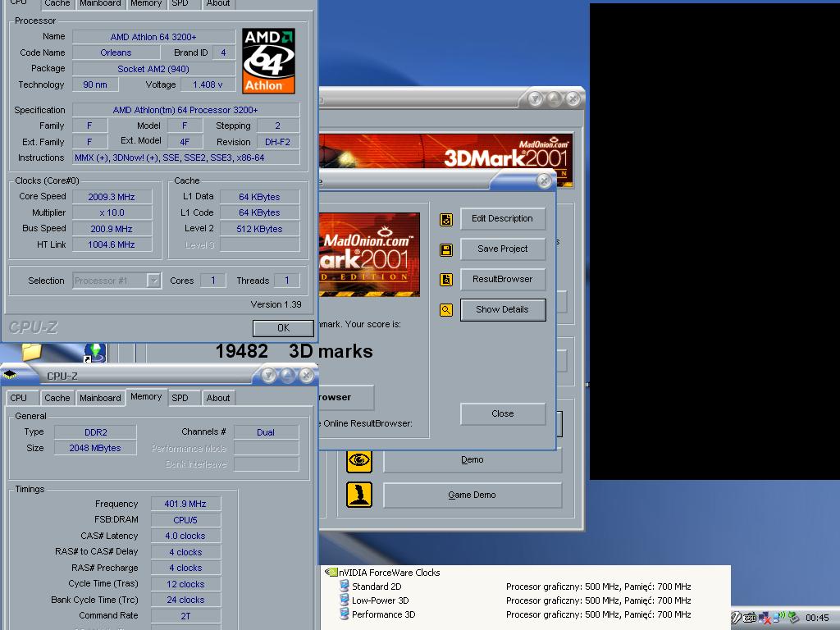840x630 pixels.
Task: Click the Save Project floppy disk icon
Action: (446, 249)
